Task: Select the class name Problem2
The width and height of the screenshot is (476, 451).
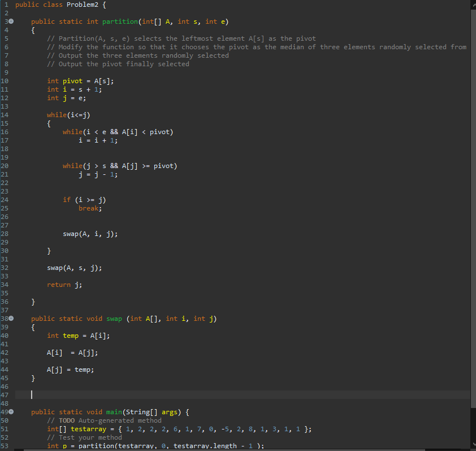Action: (82, 5)
